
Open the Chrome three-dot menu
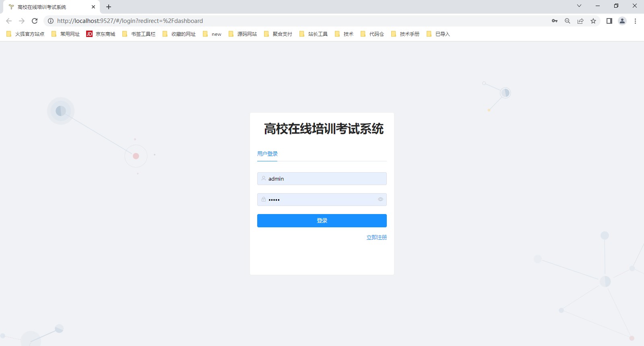point(635,21)
